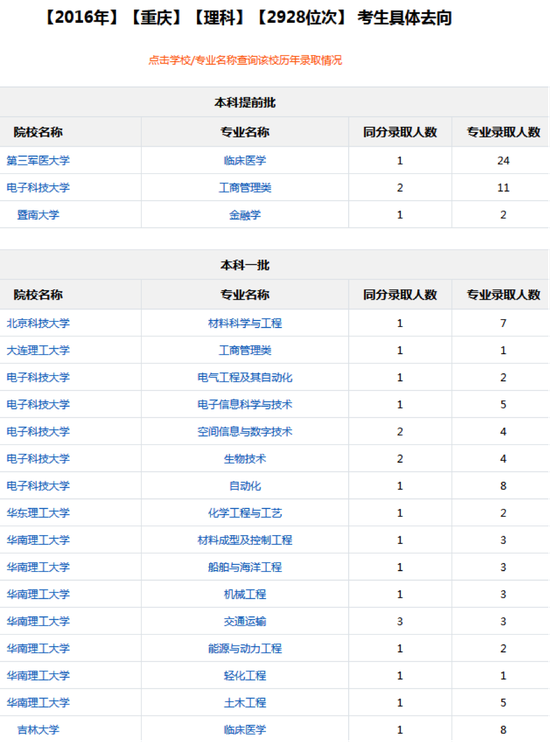Open the 华东理工大学 school link
This screenshot has width=550, height=742.
38,512
